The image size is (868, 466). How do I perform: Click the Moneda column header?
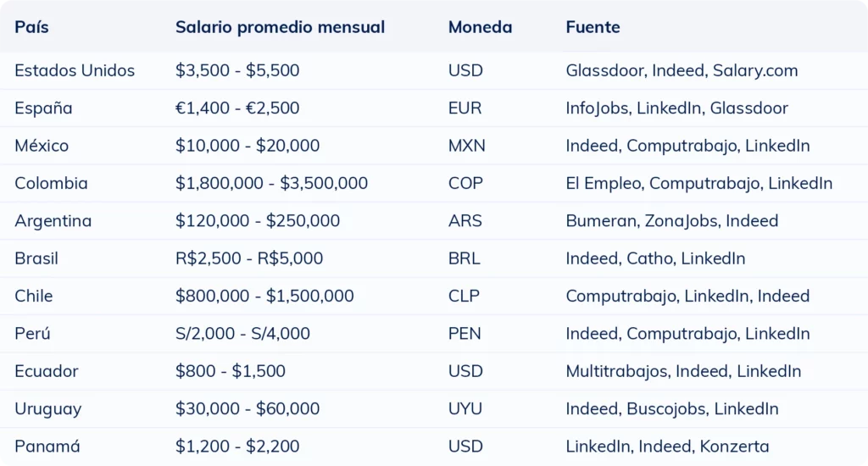pyautogui.click(x=480, y=27)
